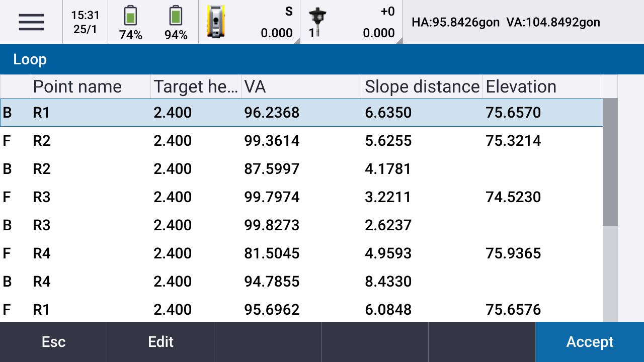The width and height of the screenshot is (644, 362).
Task: Select VA value 94.7855
Action: (x=272, y=282)
